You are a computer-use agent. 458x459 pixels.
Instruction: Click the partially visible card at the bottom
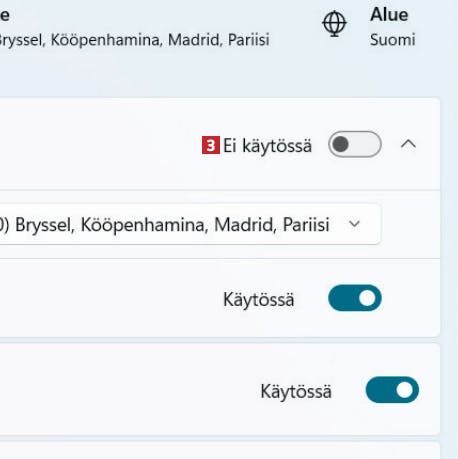pyautogui.click(x=220, y=450)
